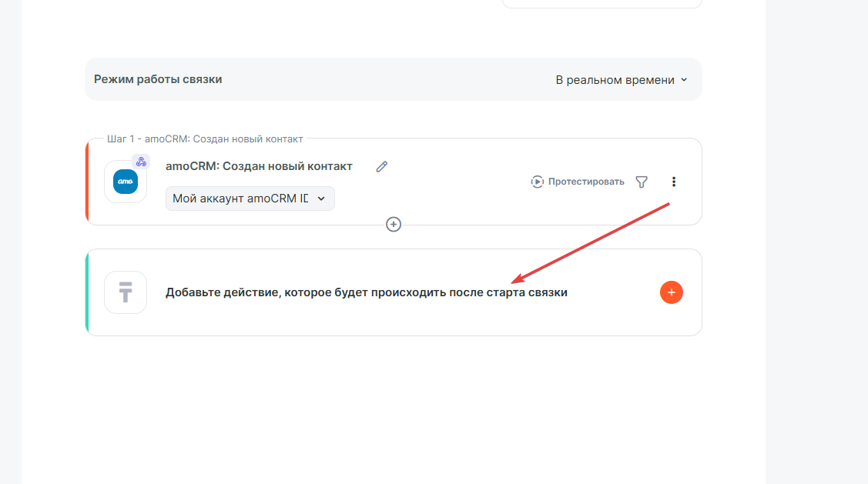
Task: Expand the "Мой аккаунт amoCRM" account dropdown
Action: click(x=250, y=198)
